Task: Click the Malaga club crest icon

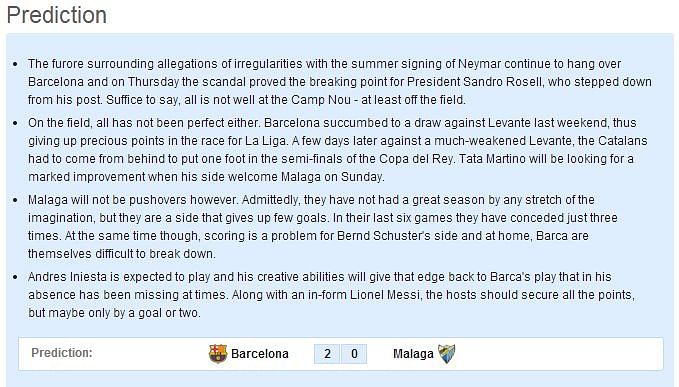Action: coord(446,354)
